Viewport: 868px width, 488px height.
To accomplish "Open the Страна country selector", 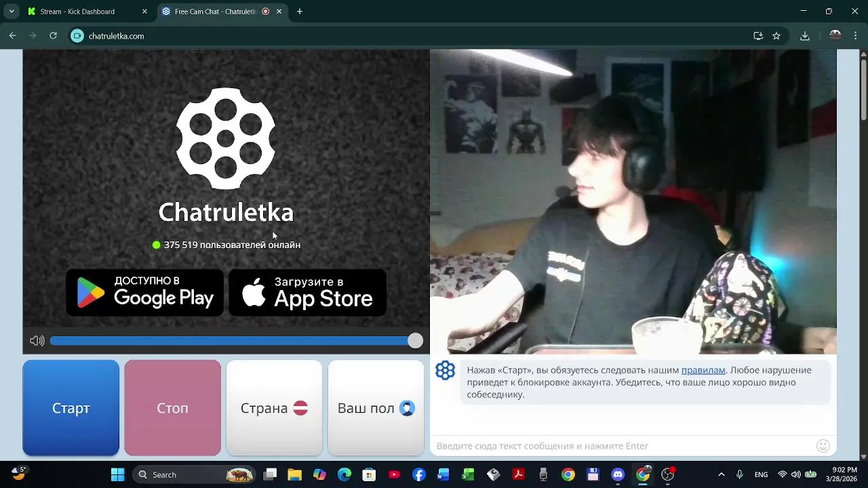I will [x=274, y=408].
